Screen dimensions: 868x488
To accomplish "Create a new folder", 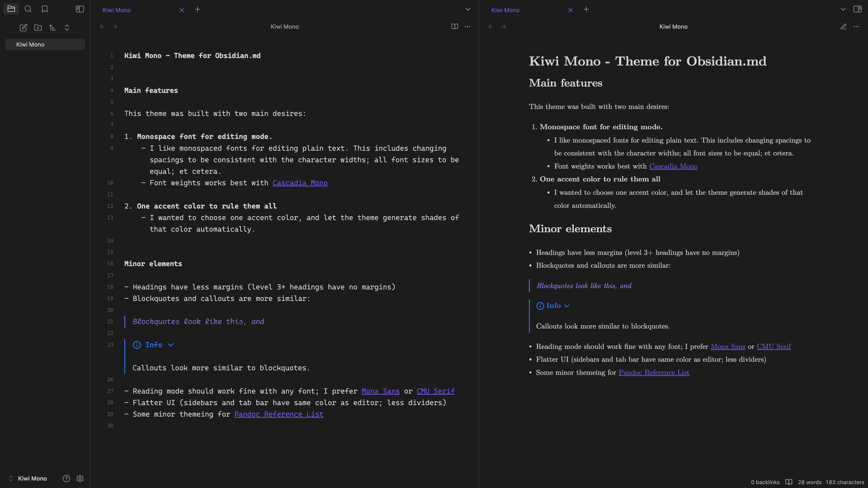I will (38, 28).
